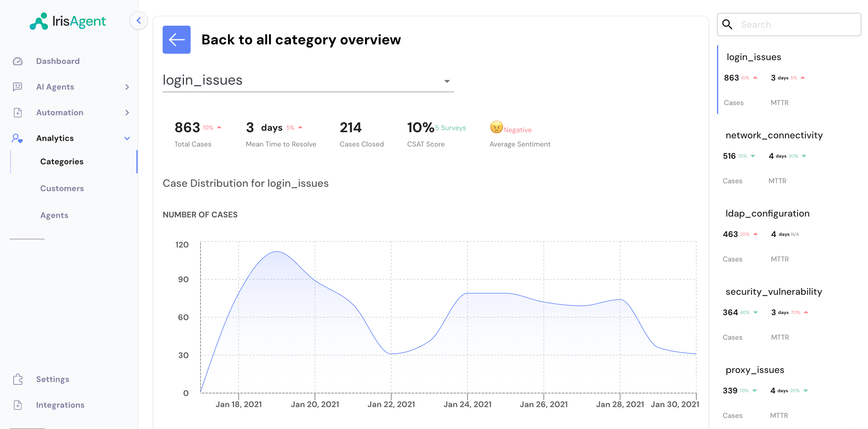Click the blue back arrow button
Screen dimensions: 868x429
pos(176,40)
